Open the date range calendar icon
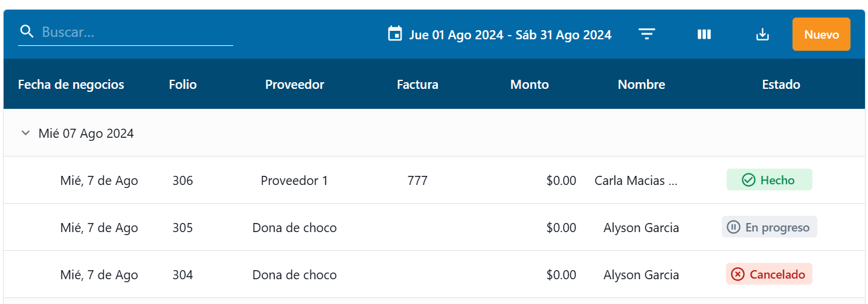The width and height of the screenshot is (868, 304). pos(394,34)
